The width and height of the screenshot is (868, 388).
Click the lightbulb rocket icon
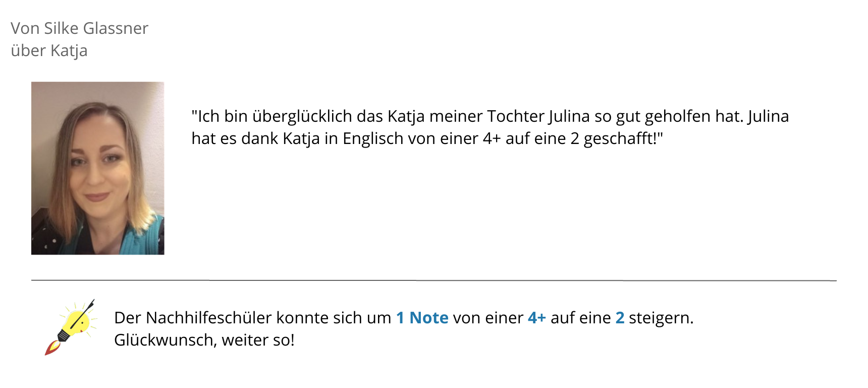point(71,327)
